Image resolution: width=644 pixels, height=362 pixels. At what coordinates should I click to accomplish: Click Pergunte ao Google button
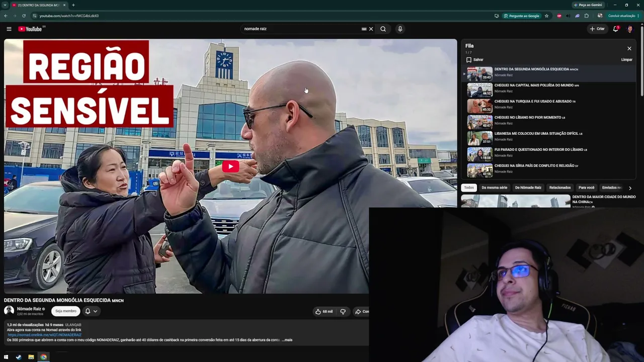[x=521, y=16]
